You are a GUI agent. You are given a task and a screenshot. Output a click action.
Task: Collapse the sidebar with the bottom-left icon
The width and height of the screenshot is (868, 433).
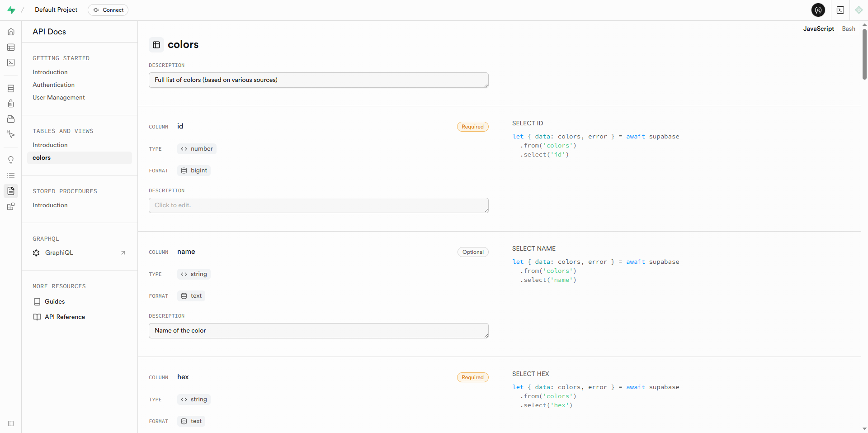[11, 423]
